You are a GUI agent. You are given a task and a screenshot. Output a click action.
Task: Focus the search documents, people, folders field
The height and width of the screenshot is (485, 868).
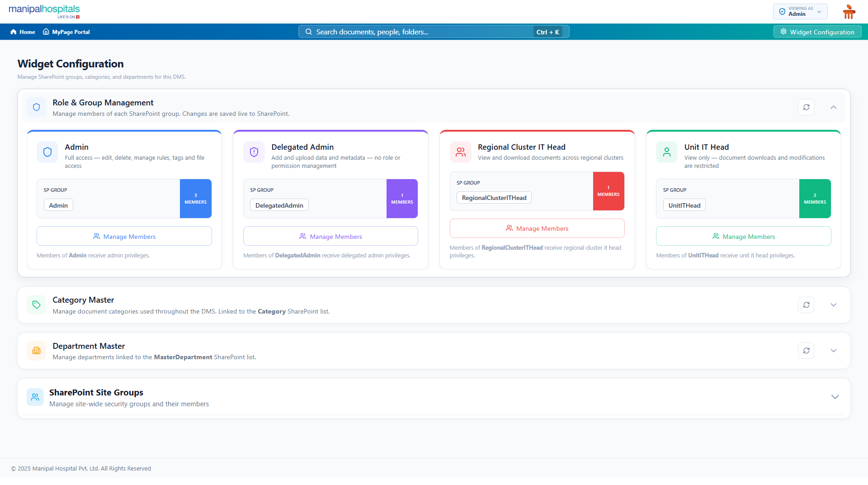click(x=434, y=32)
